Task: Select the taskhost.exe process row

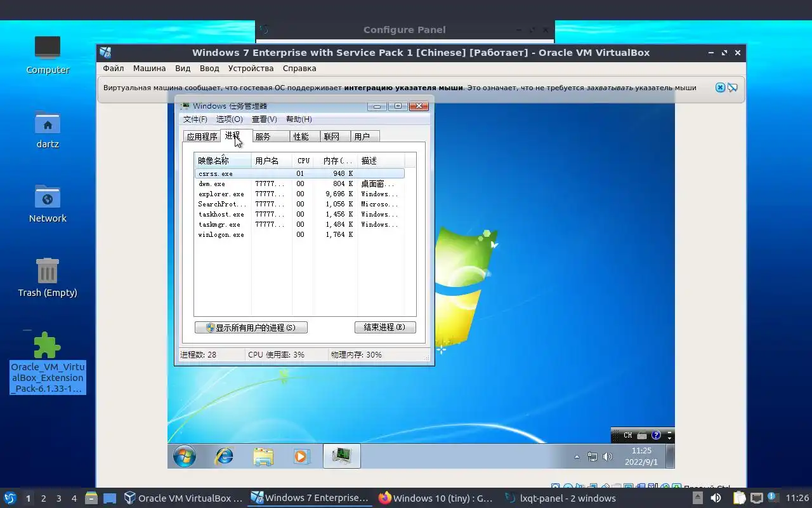Action: click(x=299, y=214)
